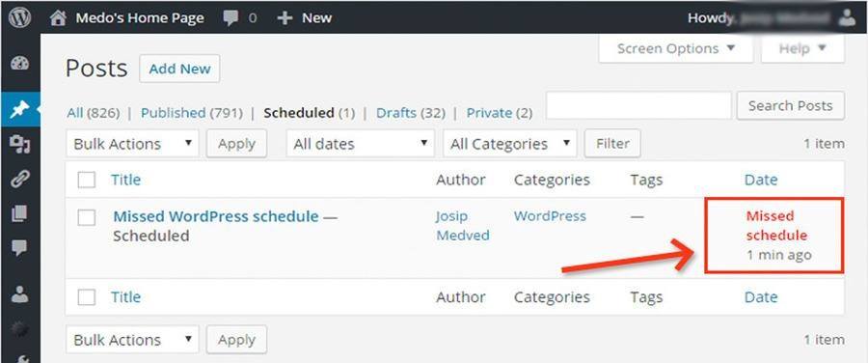The height and width of the screenshot is (363, 868).
Task: Open the Pages icon in sidebar
Action: 20,213
